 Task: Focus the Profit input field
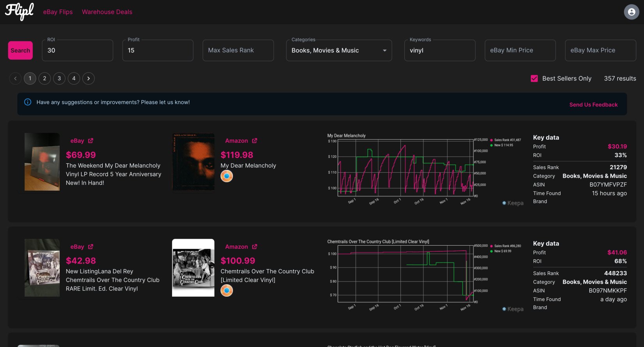coord(158,50)
